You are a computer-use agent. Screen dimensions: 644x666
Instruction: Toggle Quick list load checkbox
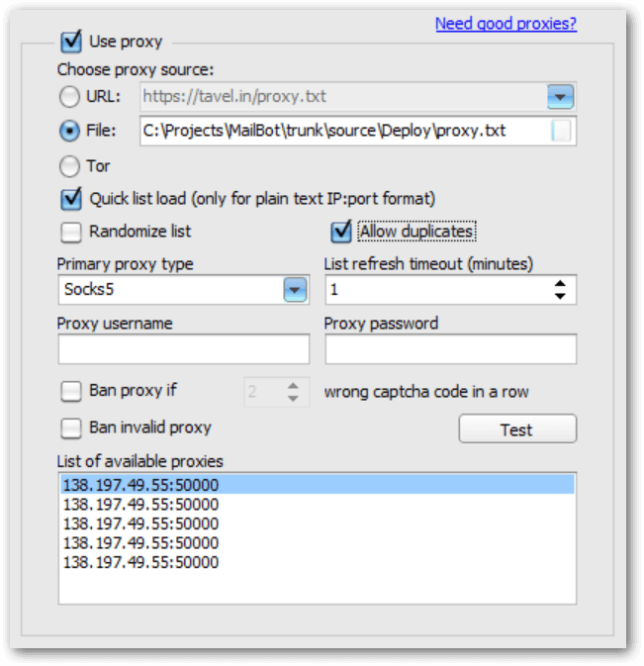[x=71, y=199]
